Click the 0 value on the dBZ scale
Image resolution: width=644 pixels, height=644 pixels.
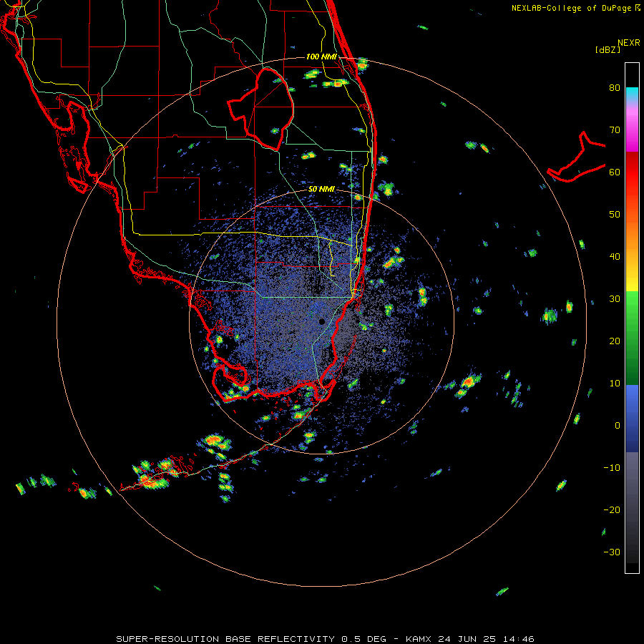[x=618, y=426]
